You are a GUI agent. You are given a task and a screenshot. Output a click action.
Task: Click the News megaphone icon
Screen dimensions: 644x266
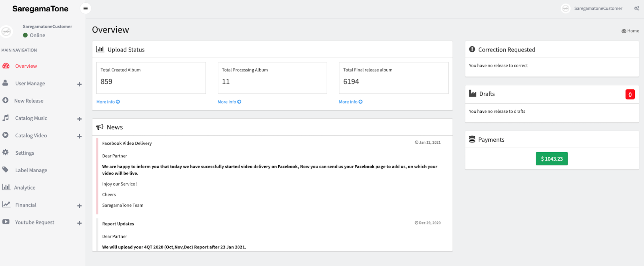[100, 127]
